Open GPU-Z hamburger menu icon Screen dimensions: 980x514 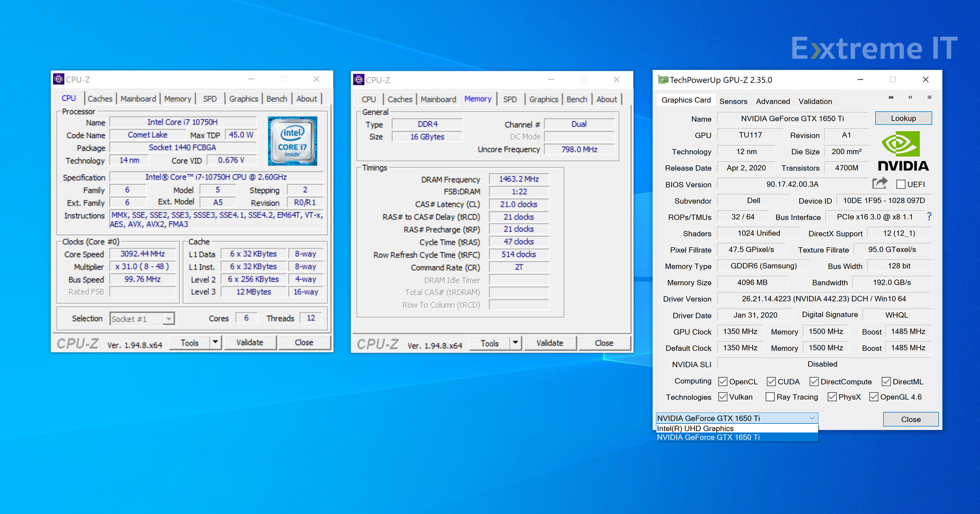929,97
